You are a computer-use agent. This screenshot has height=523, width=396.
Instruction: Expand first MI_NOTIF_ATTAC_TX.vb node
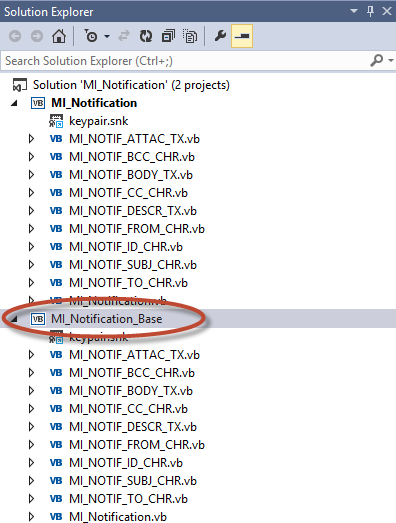pos(31,139)
